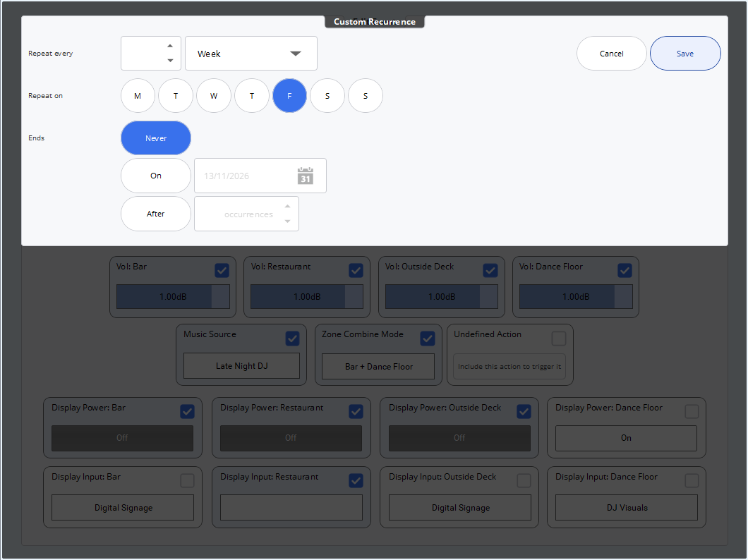Open Display Power: Bar Off selector

click(123, 438)
